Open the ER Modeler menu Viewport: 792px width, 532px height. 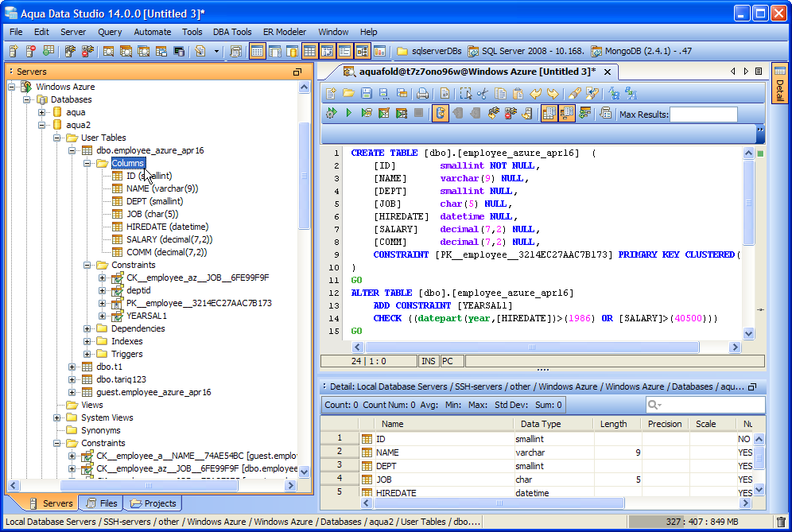[x=285, y=32]
